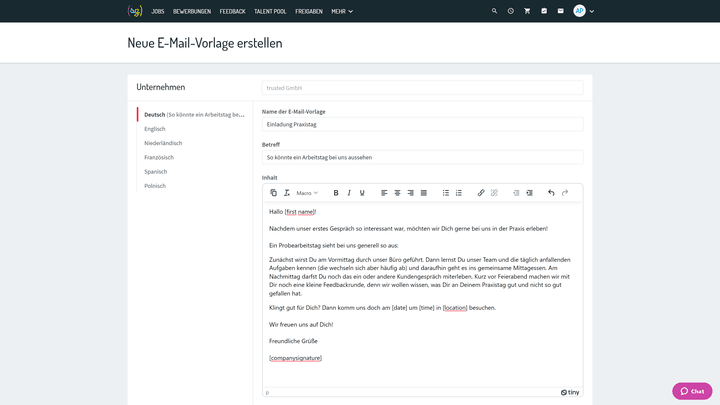This screenshot has height=405, width=720.
Task: Switch to the Französisch language tab
Action: click(159, 157)
